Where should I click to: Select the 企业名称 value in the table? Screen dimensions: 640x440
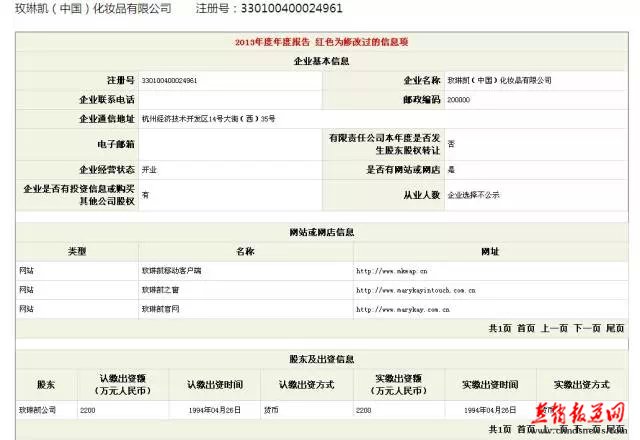pyautogui.click(x=499, y=80)
